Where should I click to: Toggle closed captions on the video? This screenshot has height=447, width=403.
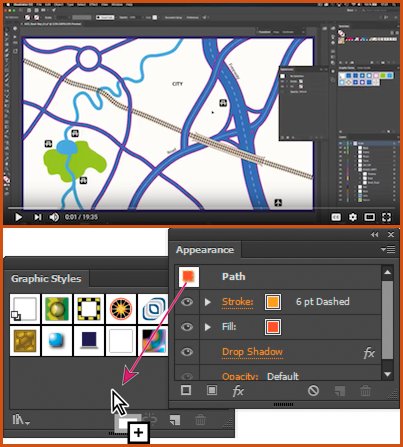(x=336, y=217)
